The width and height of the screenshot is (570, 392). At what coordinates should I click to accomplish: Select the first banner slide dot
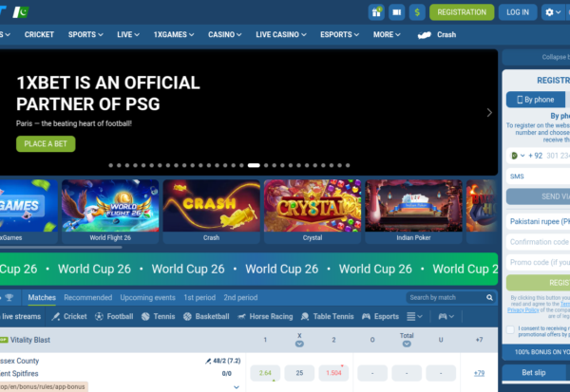click(x=110, y=165)
